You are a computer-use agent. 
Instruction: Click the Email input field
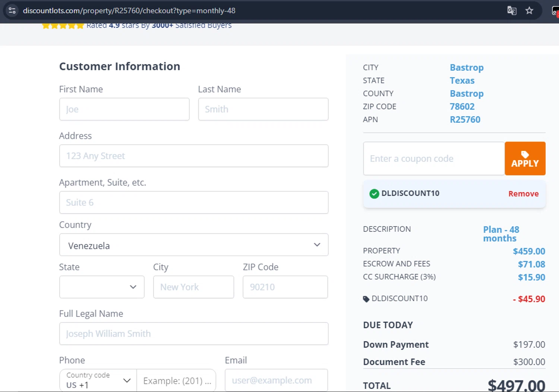[x=276, y=380]
